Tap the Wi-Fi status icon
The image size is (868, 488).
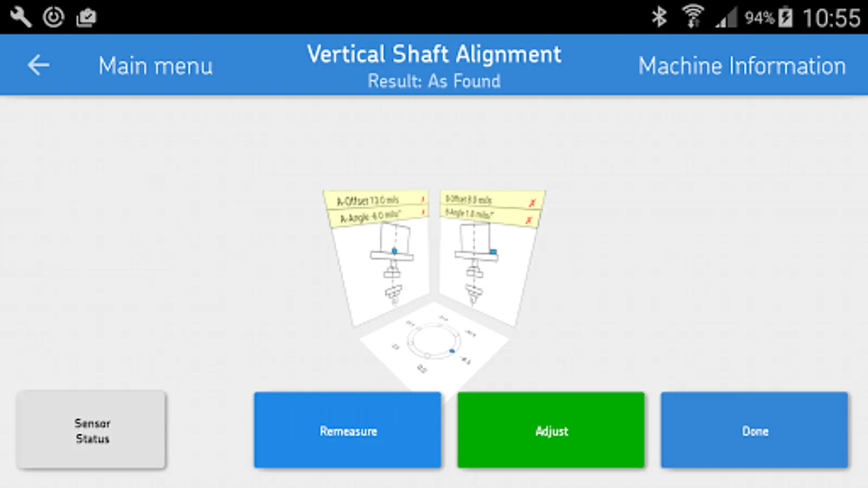coord(693,17)
